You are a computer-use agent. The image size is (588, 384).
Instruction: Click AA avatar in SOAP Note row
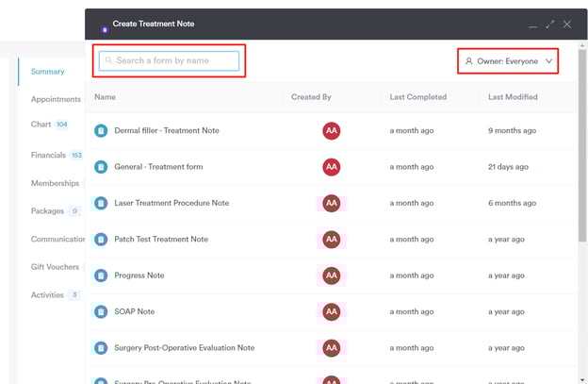331,311
